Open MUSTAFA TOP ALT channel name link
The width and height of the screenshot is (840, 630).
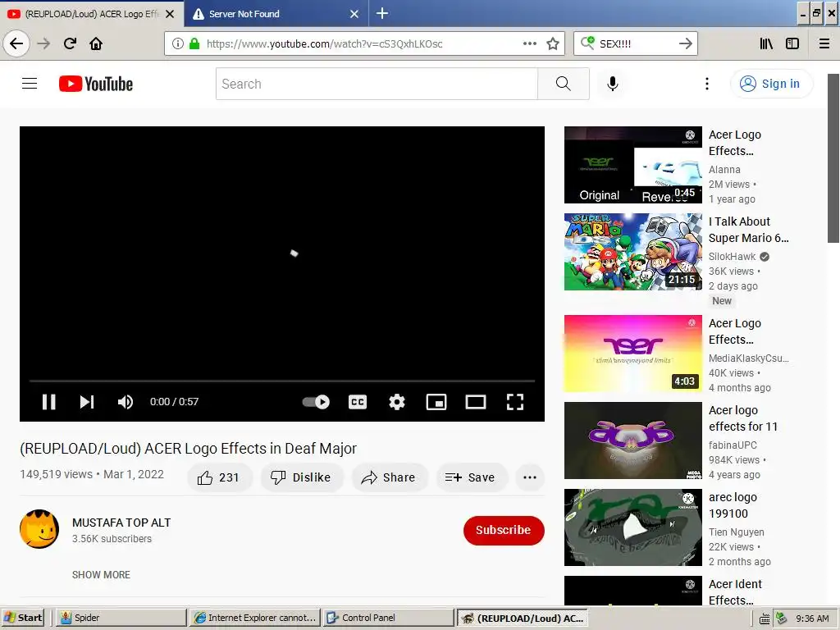tap(121, 523)
